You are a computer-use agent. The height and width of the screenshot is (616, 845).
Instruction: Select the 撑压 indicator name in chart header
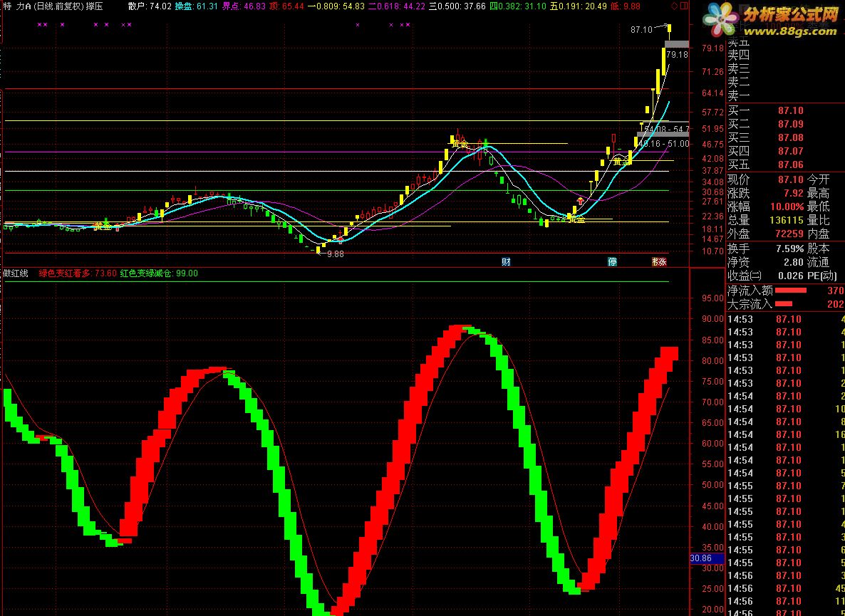click(94, 6)
